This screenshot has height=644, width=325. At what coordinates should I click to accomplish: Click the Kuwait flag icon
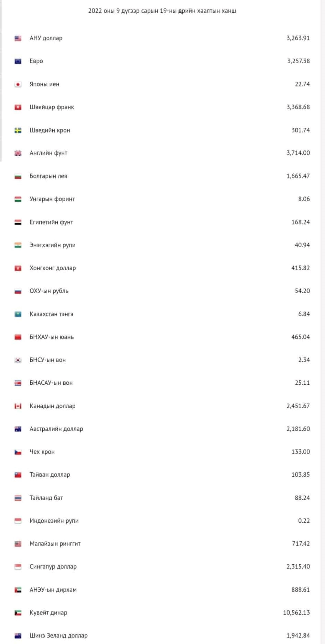pyautogui.click(x=18, y=613)
